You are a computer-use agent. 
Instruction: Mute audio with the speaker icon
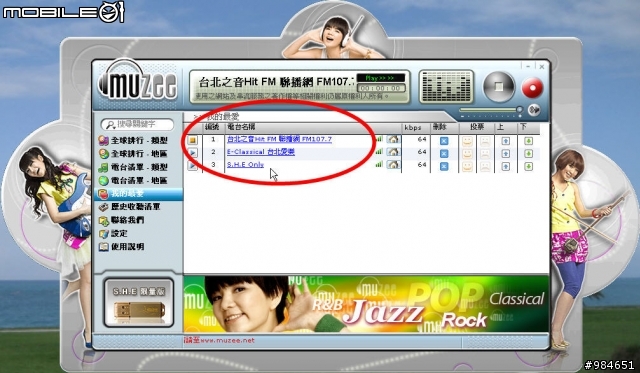pyautogui.click(x=534, y=110)
